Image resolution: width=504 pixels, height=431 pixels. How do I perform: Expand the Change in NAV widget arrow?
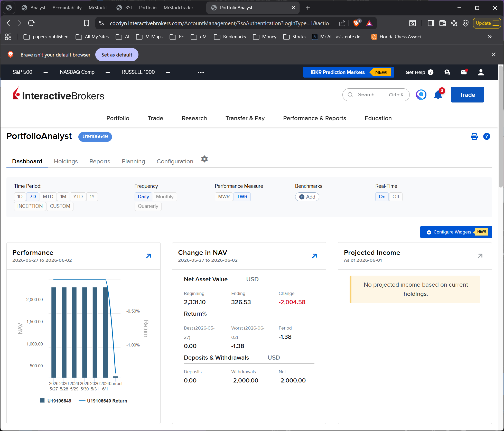tap(314, 256)
